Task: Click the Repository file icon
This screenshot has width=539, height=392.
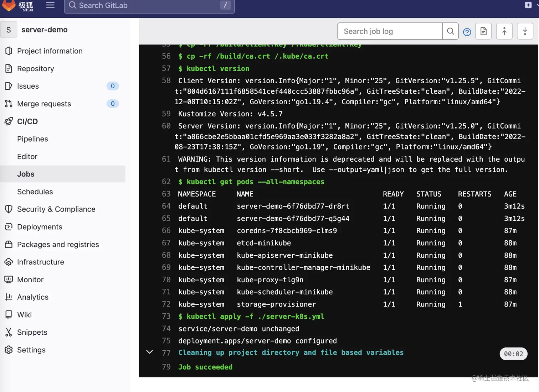Action: (x=9, y=68)
